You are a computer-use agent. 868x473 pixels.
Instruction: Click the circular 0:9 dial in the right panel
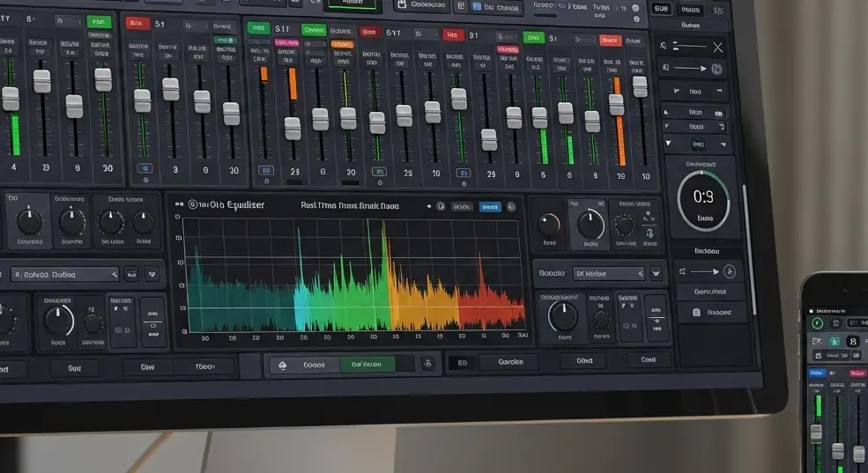point(703,202)
